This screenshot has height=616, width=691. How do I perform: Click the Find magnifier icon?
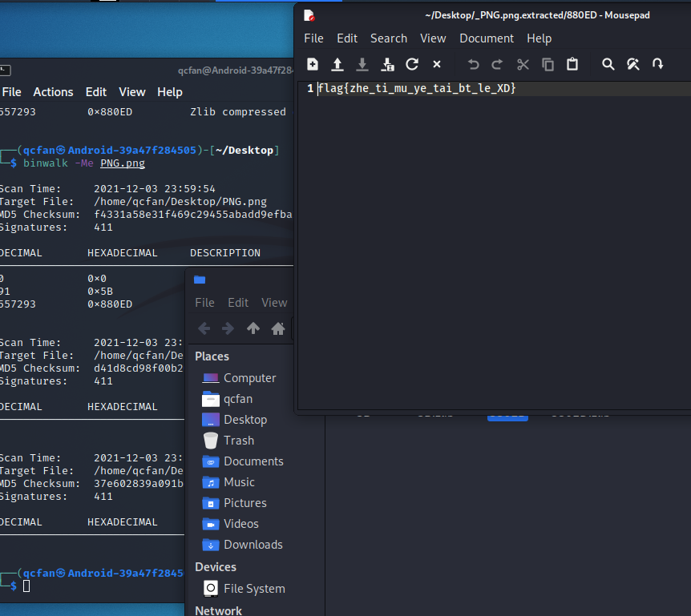[608, 64]
